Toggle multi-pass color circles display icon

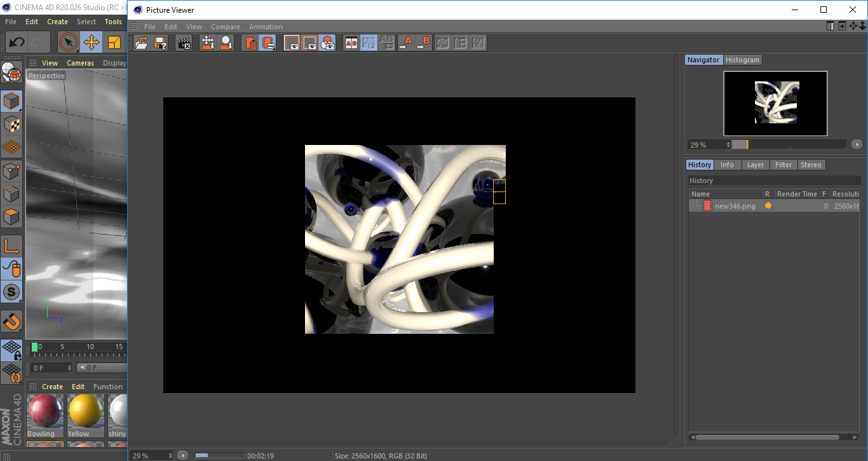tap(327, 43)
